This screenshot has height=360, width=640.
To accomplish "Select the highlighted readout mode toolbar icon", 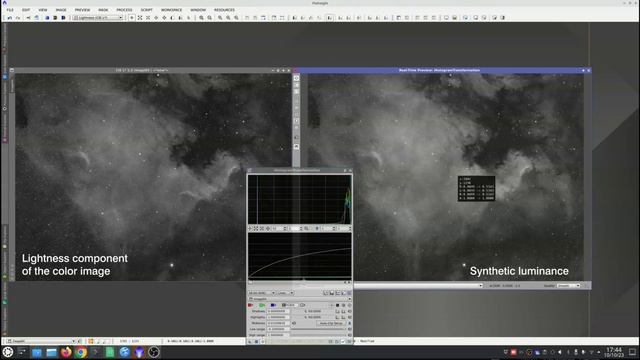I will point(131,18).
